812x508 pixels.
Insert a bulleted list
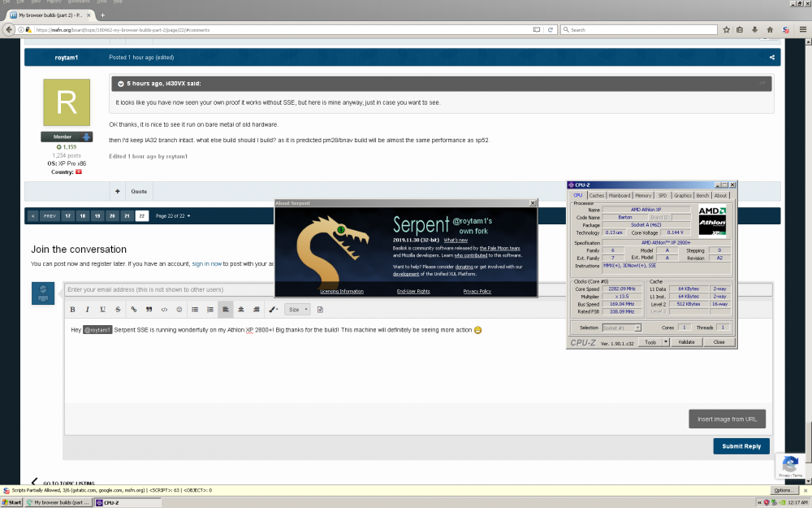[x=195, y=310]
